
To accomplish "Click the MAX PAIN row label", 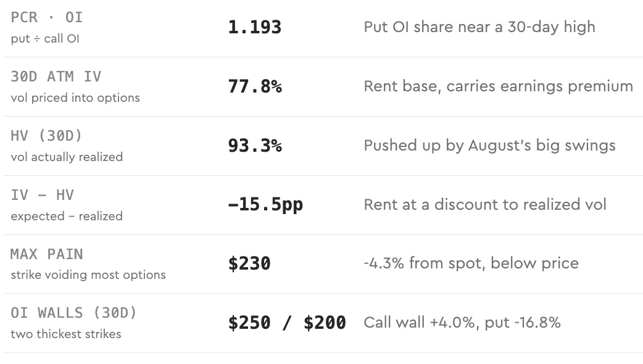I will point(47,254).
